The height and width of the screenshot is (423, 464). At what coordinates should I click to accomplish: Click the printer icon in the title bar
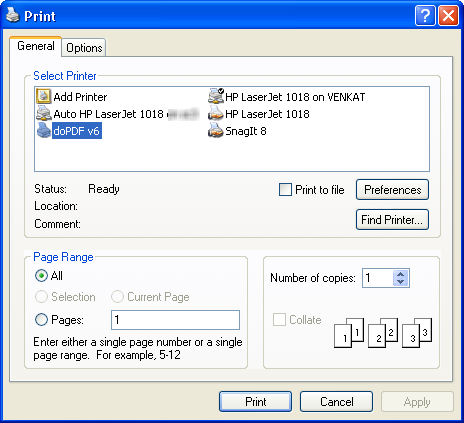click(x=13, y=15)
